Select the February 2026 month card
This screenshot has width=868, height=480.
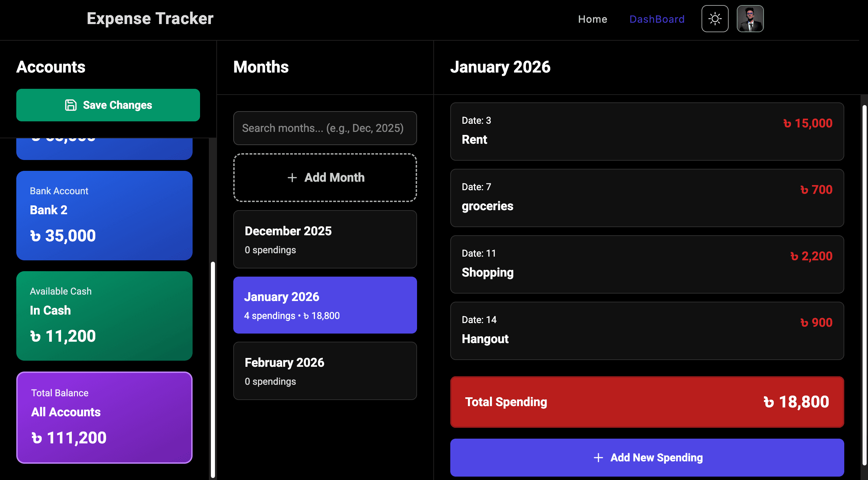[324, 371]
